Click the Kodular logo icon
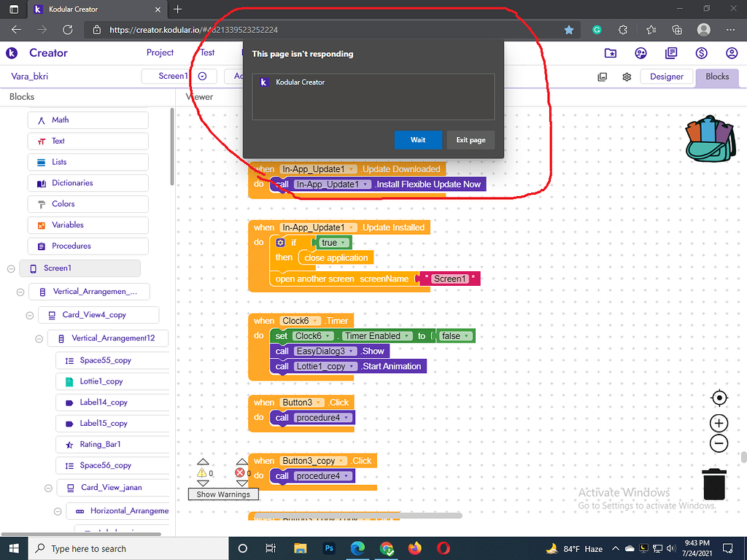 pos(12,52)
